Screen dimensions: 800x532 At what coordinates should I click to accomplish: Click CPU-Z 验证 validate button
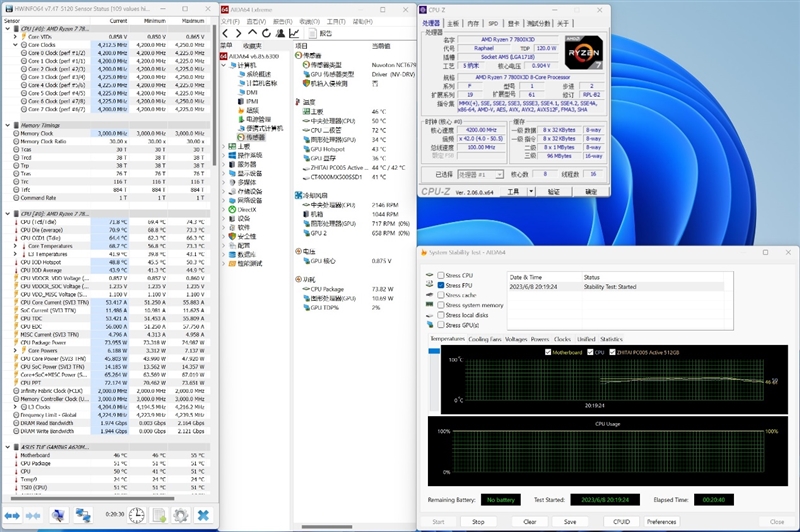(x=554, y=191)
